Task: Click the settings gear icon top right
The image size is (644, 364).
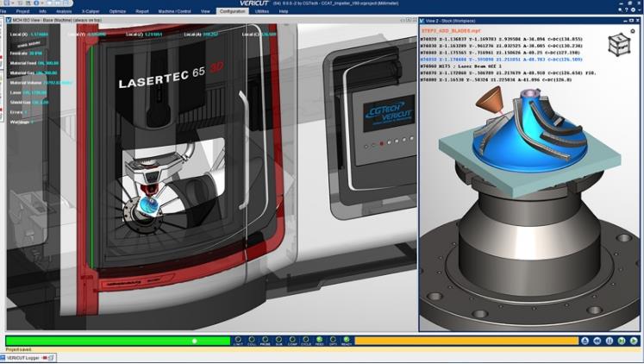Action: [x=634, y=9]
